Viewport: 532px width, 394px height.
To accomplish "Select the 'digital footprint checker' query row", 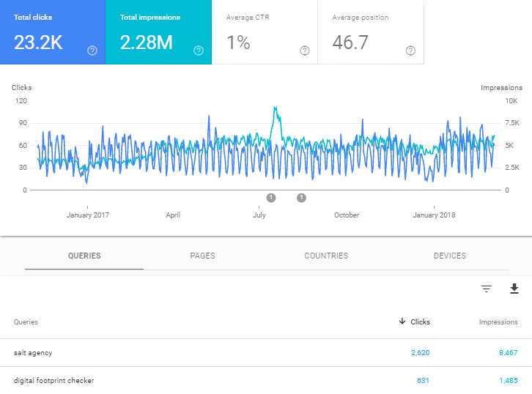I will point(266,380).
